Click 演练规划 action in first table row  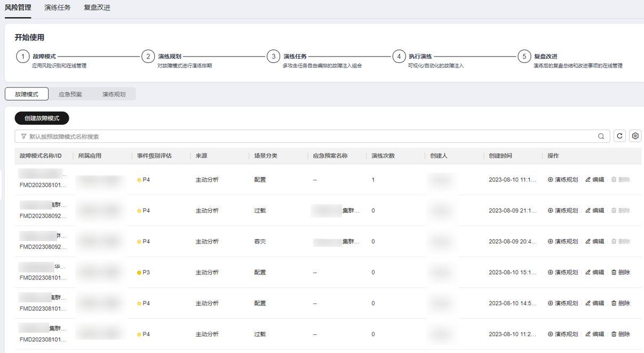pos(563,180)
